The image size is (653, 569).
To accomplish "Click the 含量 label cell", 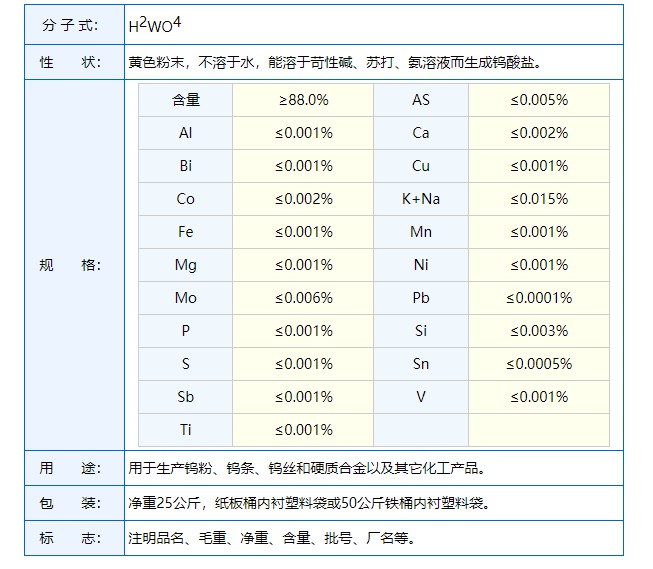I will tap(186, 100).
